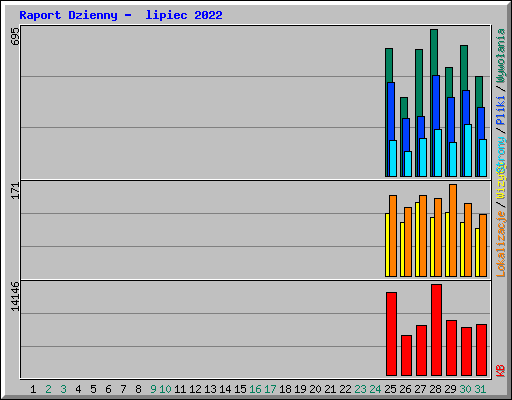This screenshot has height=400, width=512.
Task: Click the tallest green hits bar, day 28
Action: click(434, 52)
